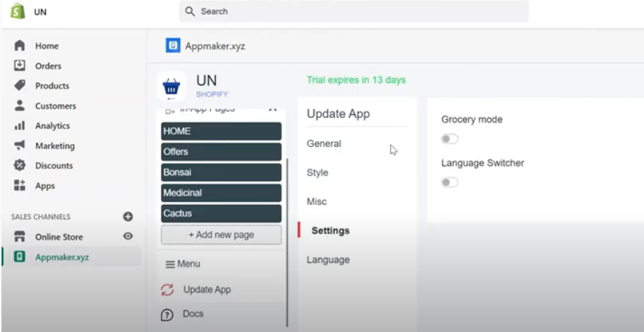This screenshot has height=332, width=644.
Task: View Online Store via eye icon
Action: (x=128, y=236)
